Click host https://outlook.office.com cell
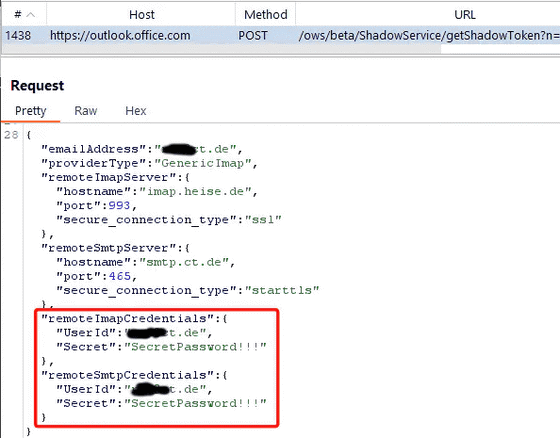Screen dimensions: 560x438 pos(120,35)
